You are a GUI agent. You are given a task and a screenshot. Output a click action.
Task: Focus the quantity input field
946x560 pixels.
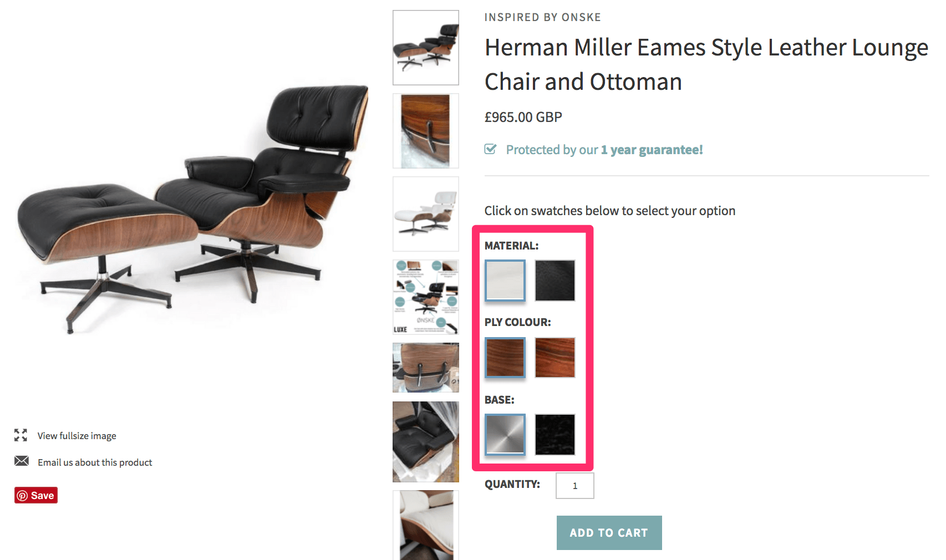(x=575, y=486)
